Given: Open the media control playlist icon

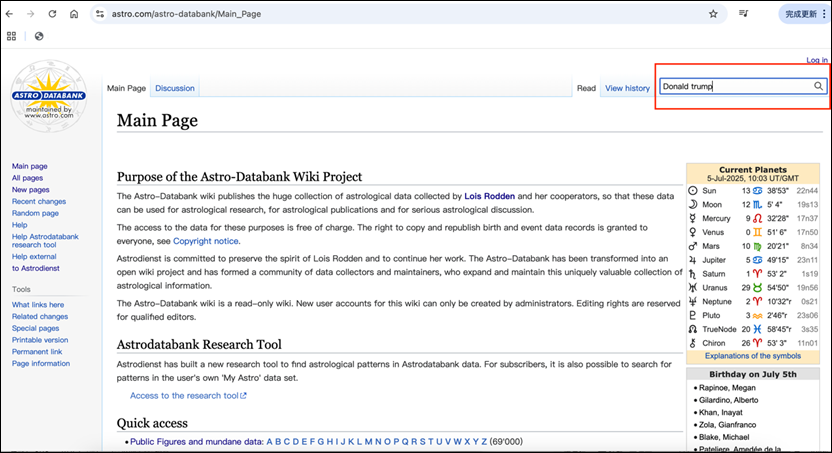Looking at the screenshot, I should pyautogui.click(x=743, y=14).
